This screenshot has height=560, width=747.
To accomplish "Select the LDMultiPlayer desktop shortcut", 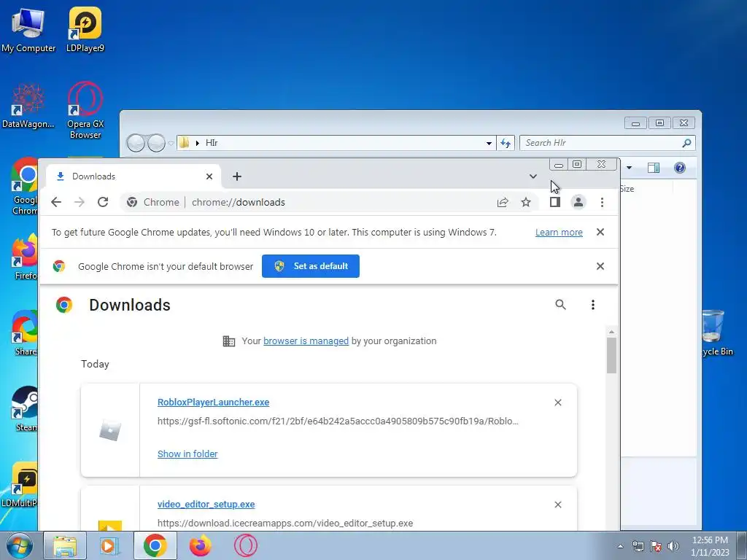I will click(19, 485).
